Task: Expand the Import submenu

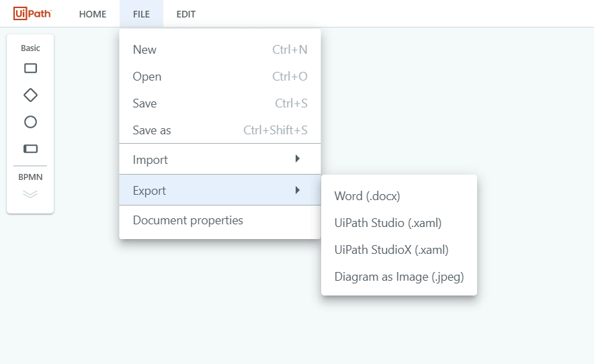Action: 220,159
